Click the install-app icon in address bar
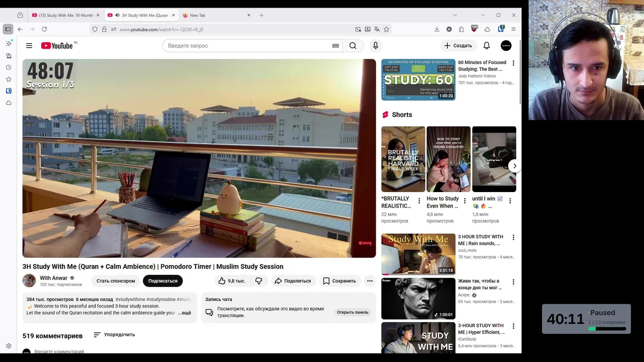Viewport: 644px width, 362px height. click(367, 29)
